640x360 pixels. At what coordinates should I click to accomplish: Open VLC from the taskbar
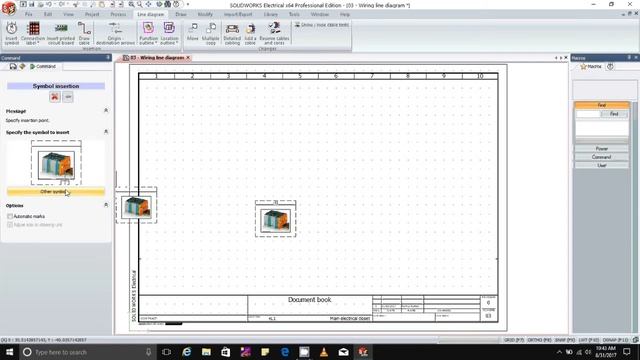(x=324, y=352)
